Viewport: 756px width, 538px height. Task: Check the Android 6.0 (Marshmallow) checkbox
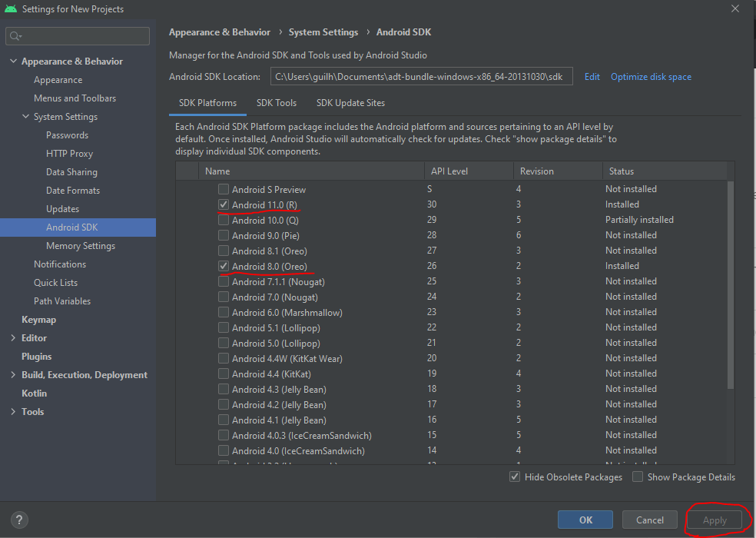pyautogui.click(x=224, y=312)
